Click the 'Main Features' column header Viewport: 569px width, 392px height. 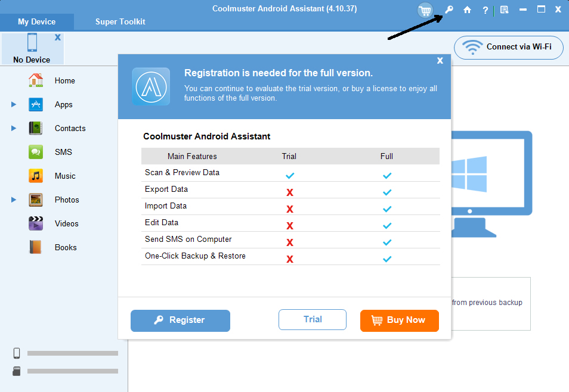point(192,156)
